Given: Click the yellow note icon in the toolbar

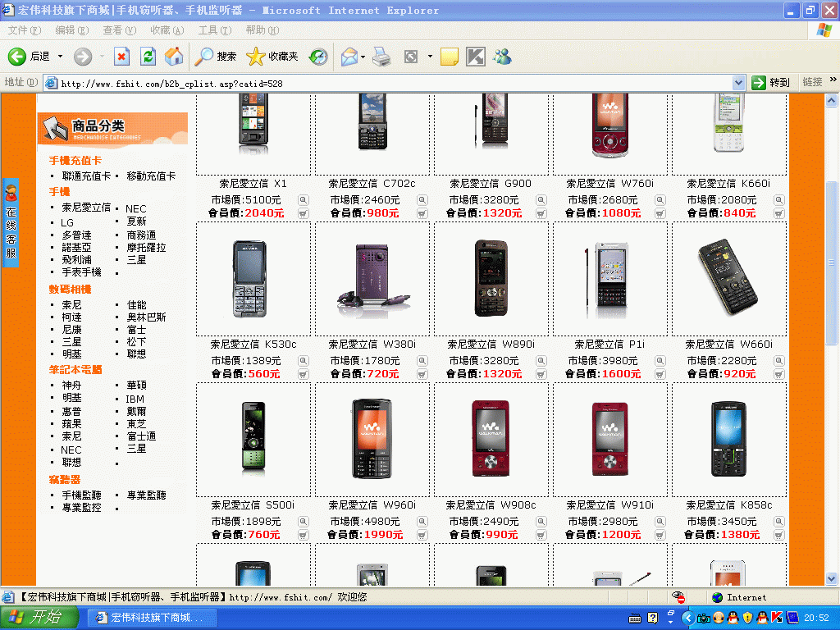Looking at the screenshot, I should (449, 57).
